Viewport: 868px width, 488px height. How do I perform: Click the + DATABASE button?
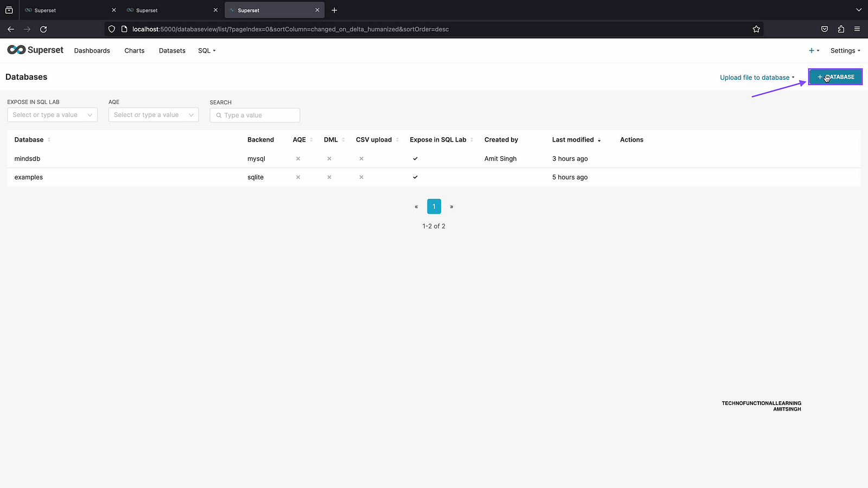click(835, 77)
